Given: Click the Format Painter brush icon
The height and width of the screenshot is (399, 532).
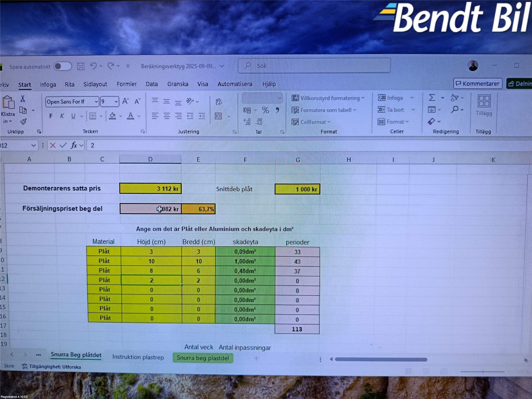Looking at the screenshot, I should 24,121.
